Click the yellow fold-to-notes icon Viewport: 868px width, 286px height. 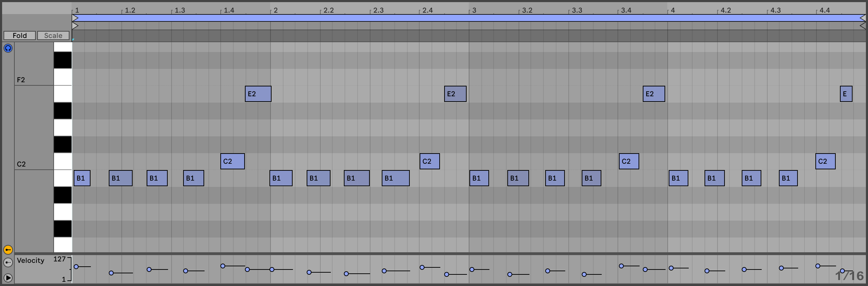tap(8, 250)
